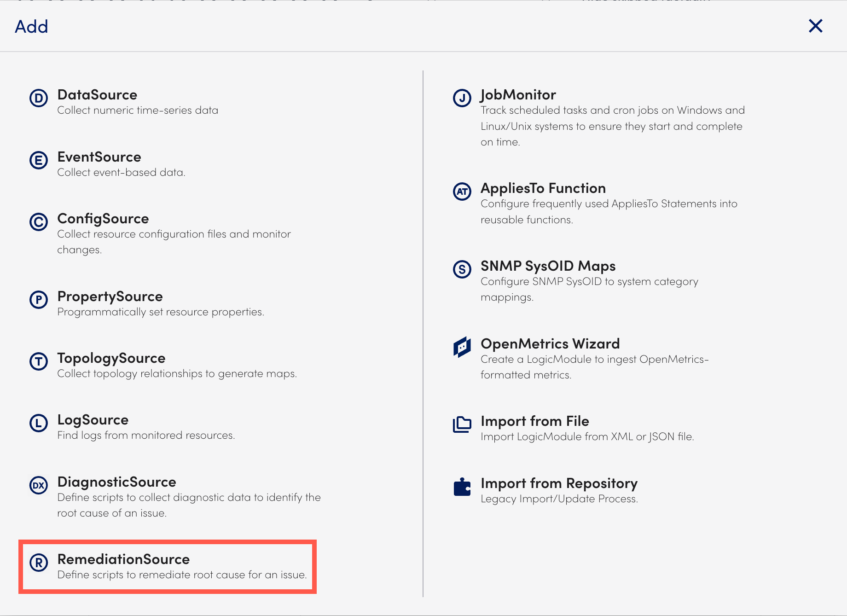
Task: Select Import from Repository heading
Action: click(x=559, y=483)
